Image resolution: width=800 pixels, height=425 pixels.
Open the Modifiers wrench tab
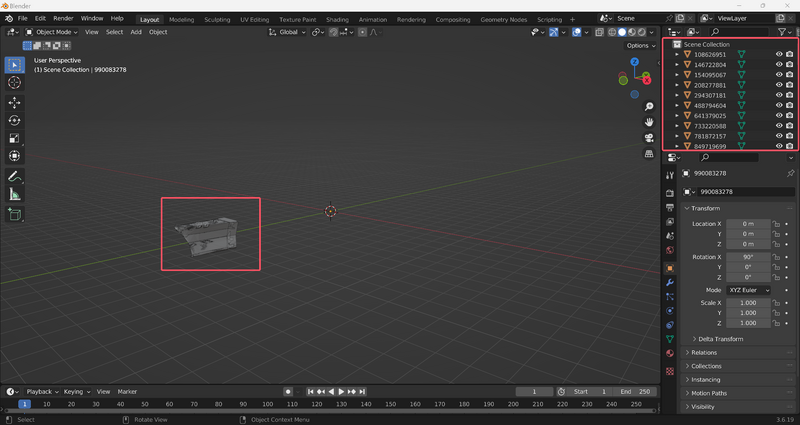[670, 282]
